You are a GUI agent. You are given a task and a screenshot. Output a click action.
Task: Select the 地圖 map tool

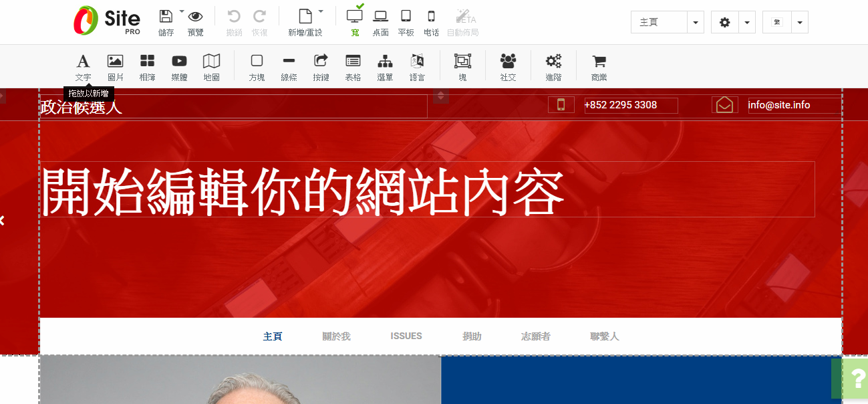point(211,67)
